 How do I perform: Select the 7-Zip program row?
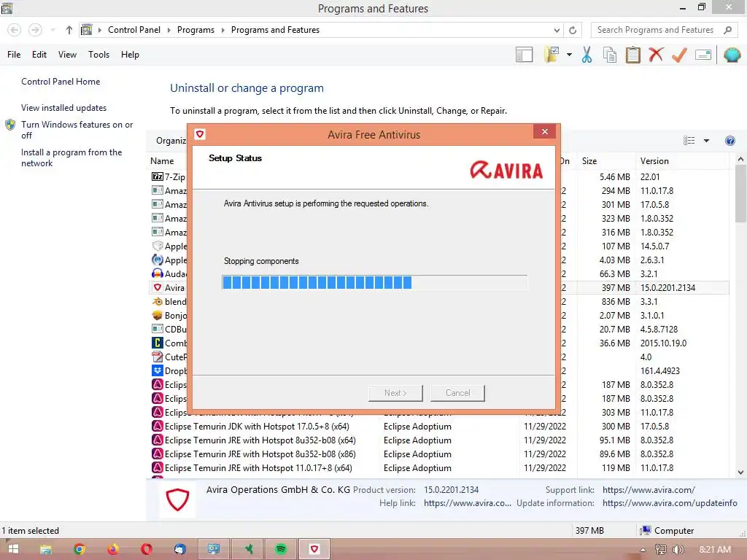pyautogui.click(x=169, y=176)
